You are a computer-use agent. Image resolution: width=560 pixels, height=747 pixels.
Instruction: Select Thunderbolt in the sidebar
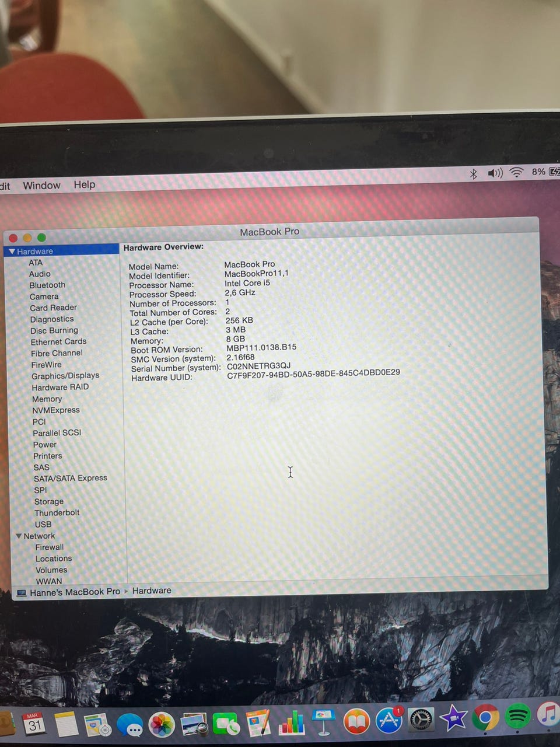click(57, 513)
